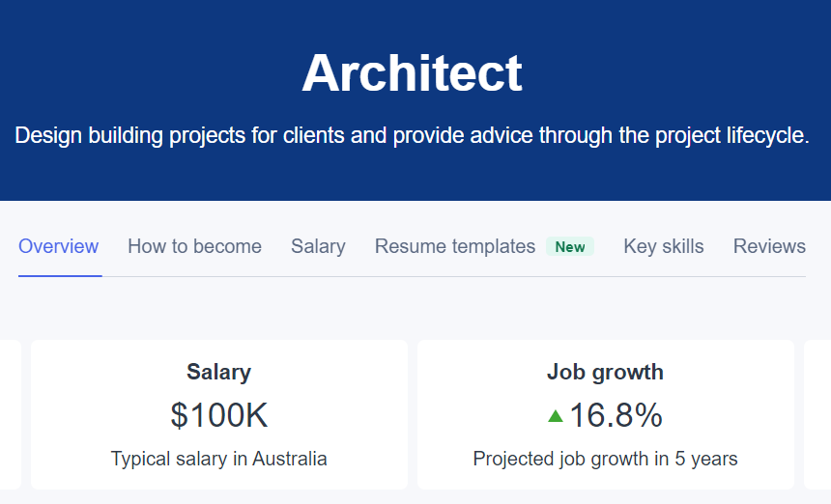The height and width of the screenshot is (504, 831).
Task: Click the partially visible card at left edge
Action: 10,415
